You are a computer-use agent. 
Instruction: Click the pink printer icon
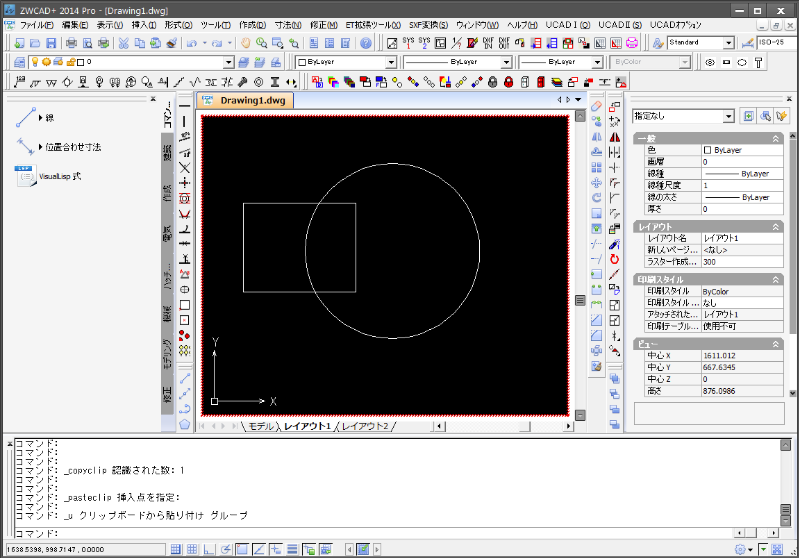pyautogui.click(x=632, y=43)
